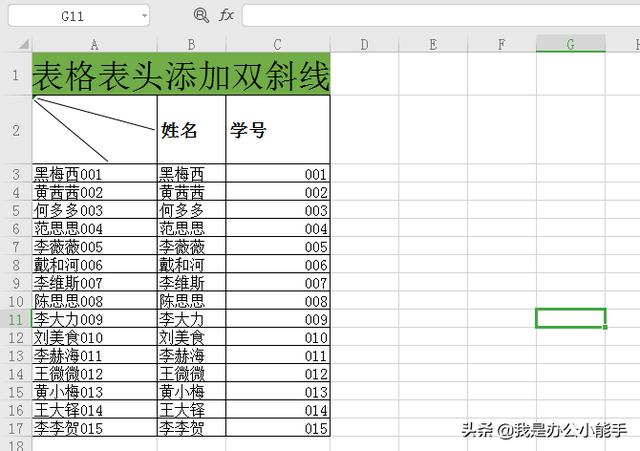Select row 17 header

pos(16,428)
